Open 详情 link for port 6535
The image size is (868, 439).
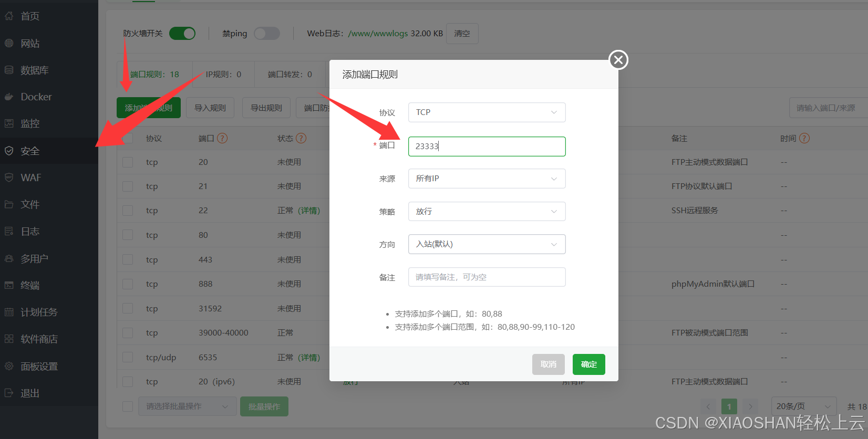309,358
